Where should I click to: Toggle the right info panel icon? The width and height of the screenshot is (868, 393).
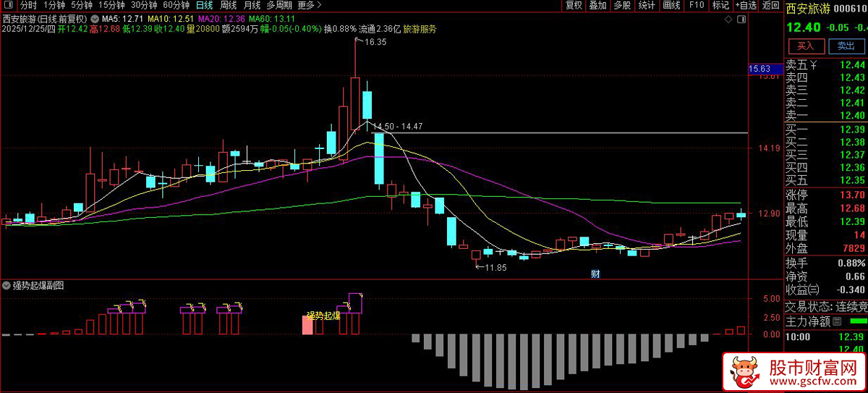pos(741,17)
